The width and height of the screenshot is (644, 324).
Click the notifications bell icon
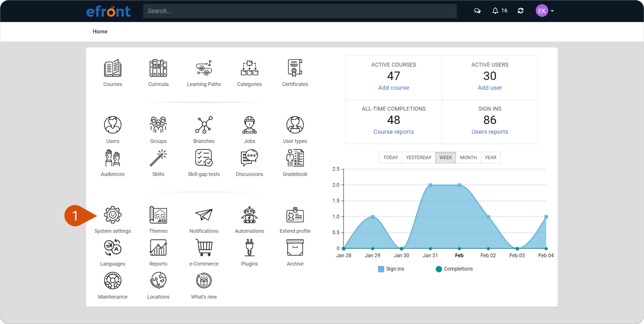(495, 11)
